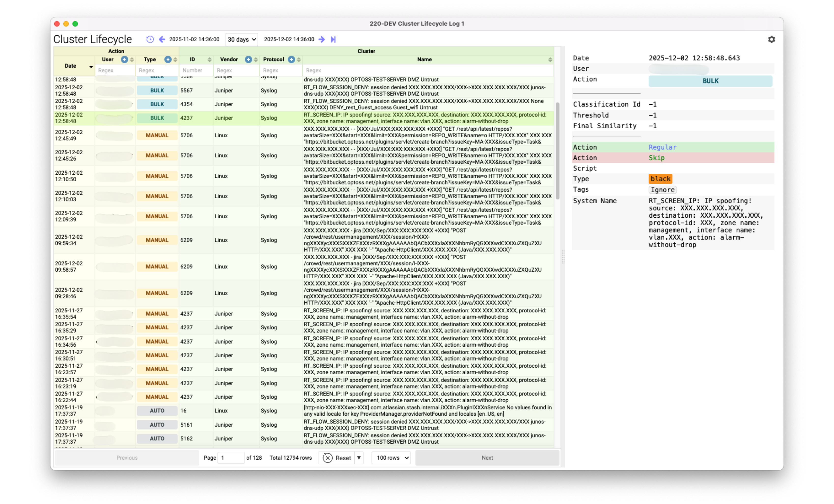
Task: Toggle sort arrows on ID column
Action: [x=209, y=60]
